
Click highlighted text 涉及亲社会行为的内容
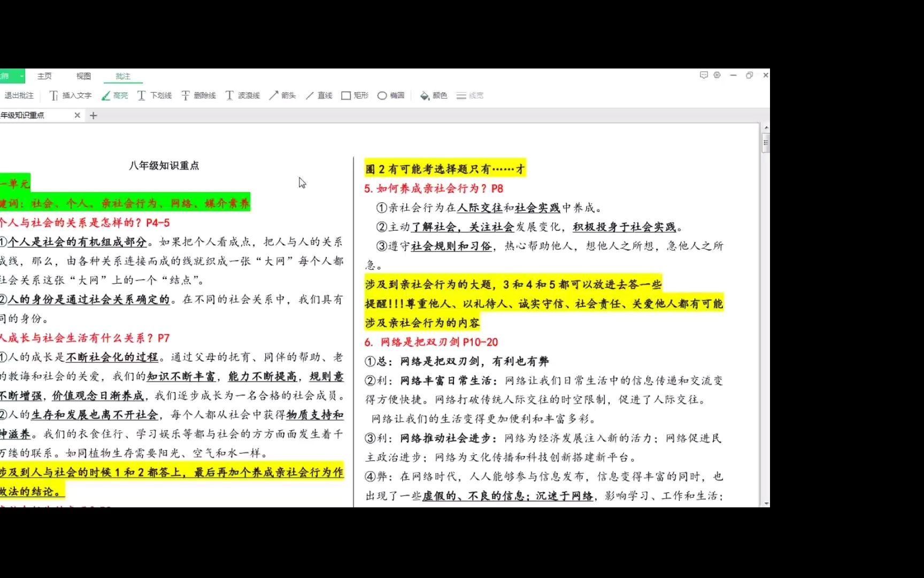[422, 323]
